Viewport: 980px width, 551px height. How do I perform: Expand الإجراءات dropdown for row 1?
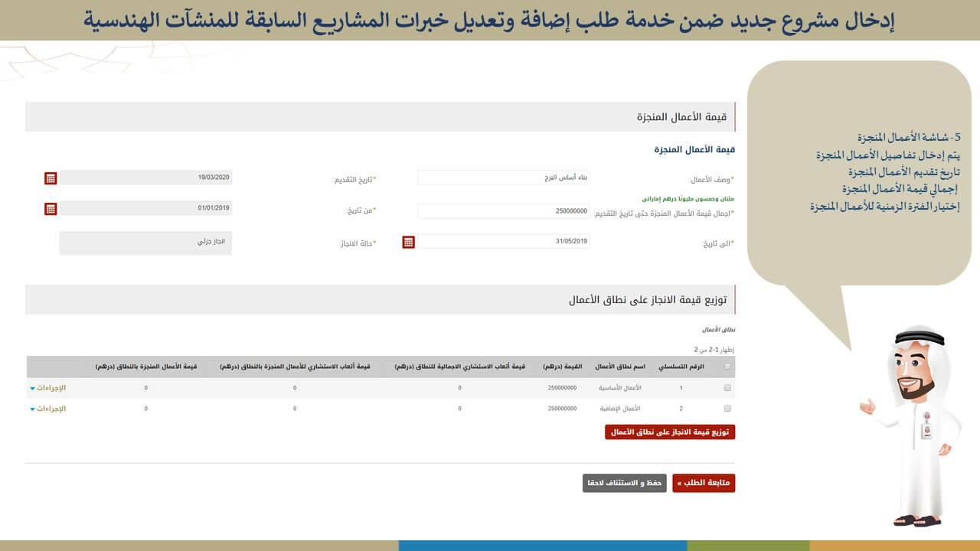tap(47, 388)
